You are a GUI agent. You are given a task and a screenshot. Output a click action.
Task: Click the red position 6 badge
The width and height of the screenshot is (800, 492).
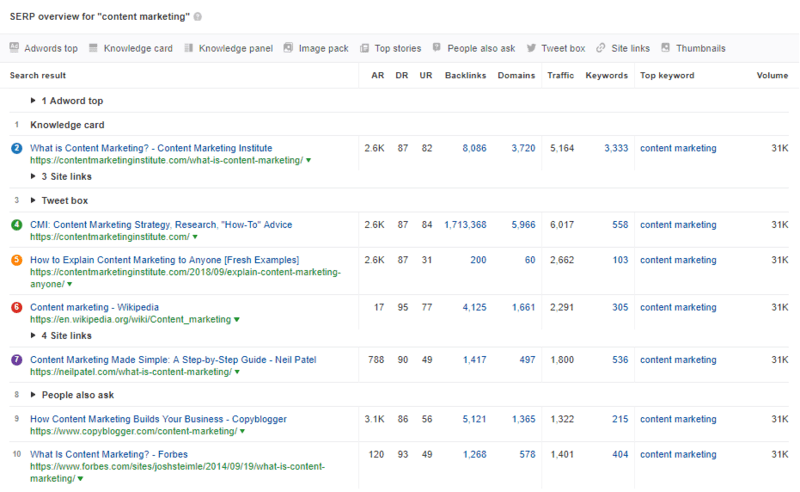[x=17, y=307]
